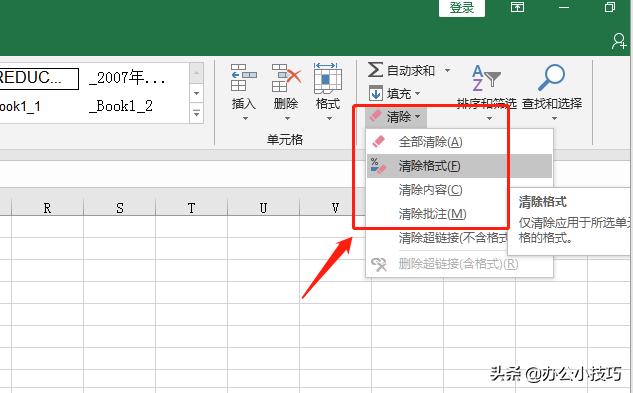The image size is (633, 393).
Task: Select column V header
Action: coord(335,208)
